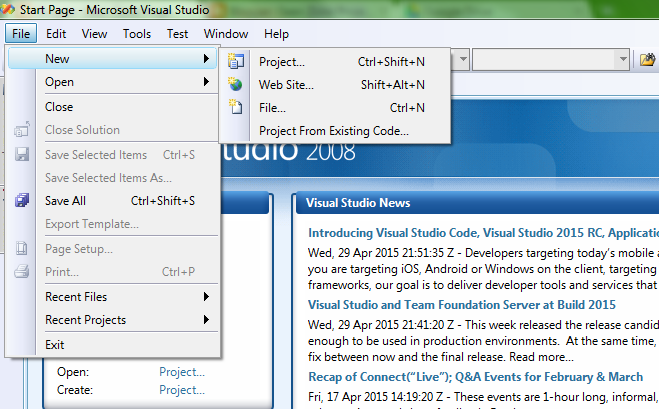659x409 pixels.
Task: Click the Create: Project... link
Action: 182,390
